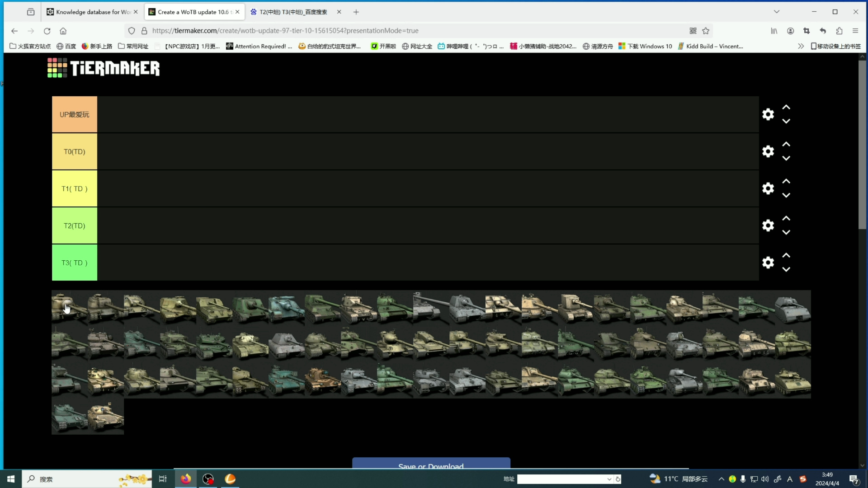Open the extensions puzzle icon
Viewport: 868px width, 488px height.
[x=840, y=31]
